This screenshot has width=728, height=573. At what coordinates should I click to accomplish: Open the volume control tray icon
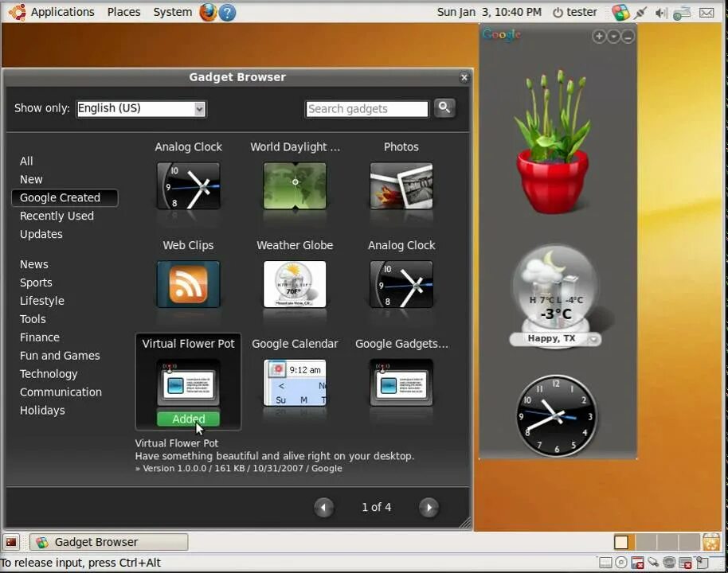tap(660, 13)
